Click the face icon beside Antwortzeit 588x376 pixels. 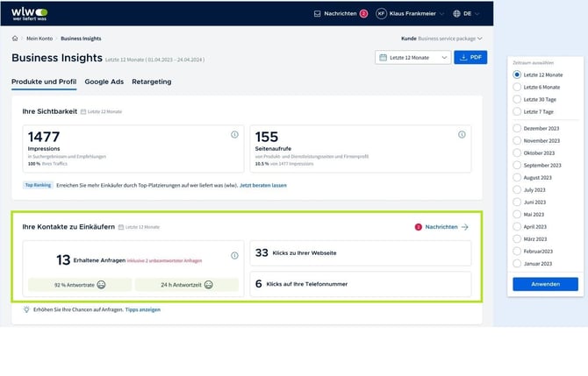209,285
